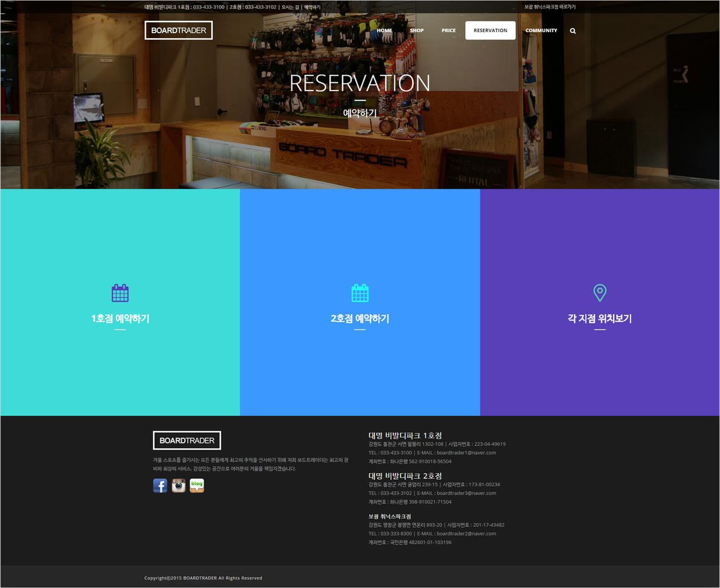Click 보광 휘닉스파크점 바로가기 link
Screen dimensions: 720x588
pos(550,7)
